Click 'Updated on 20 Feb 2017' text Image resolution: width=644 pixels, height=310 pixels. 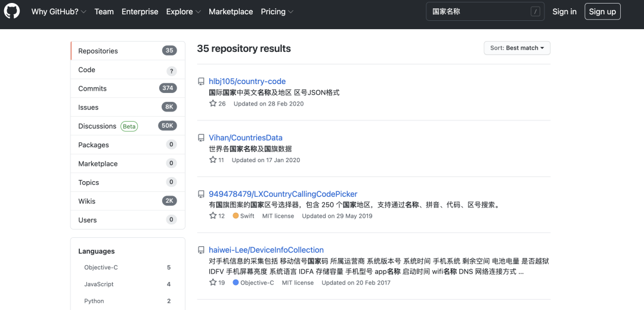point(356,283)
